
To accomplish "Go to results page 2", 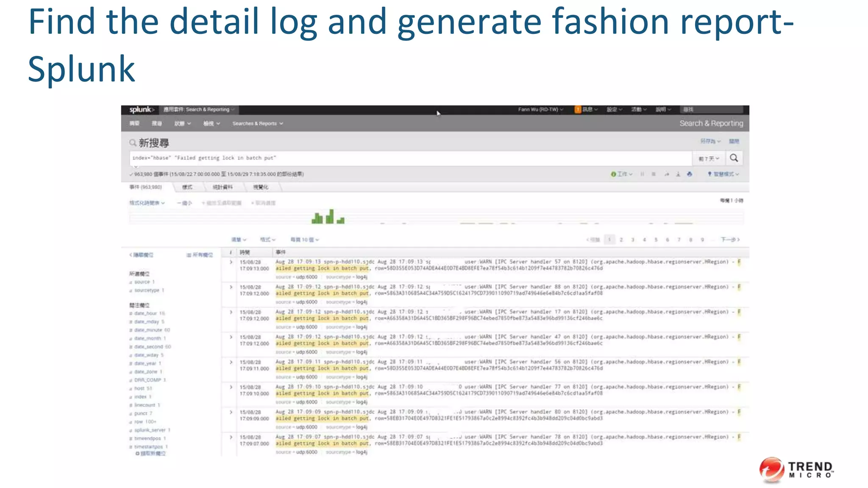I will click(x=621, y=240).
